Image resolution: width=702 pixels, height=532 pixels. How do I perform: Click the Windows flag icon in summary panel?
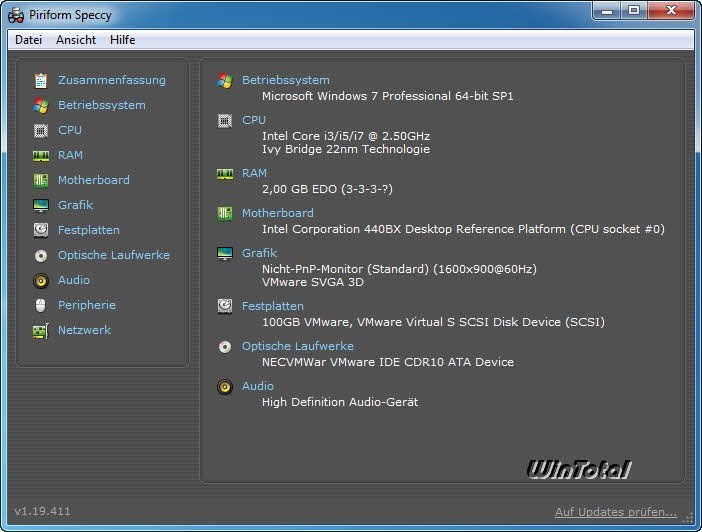click(225, 81)
